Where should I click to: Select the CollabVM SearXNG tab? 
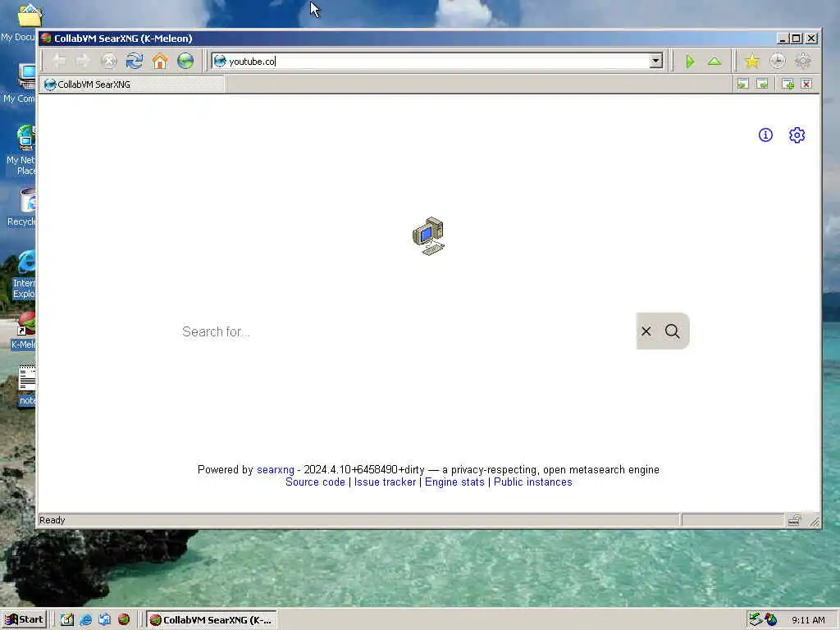click(132, 84)
